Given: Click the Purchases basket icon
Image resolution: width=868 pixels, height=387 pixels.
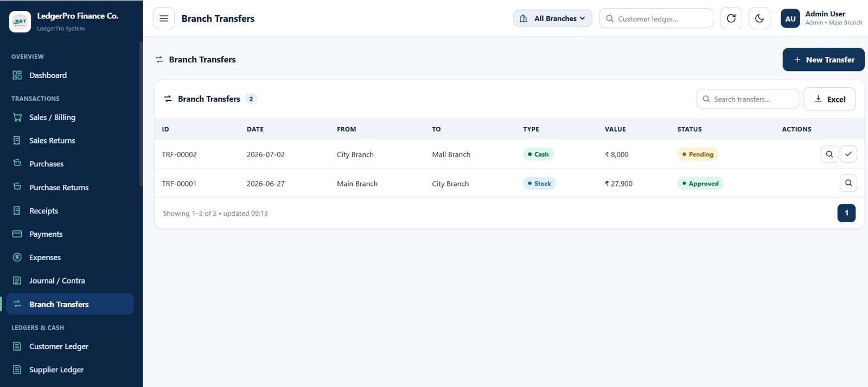Looking at the screenshot, I should coord(17,163).
